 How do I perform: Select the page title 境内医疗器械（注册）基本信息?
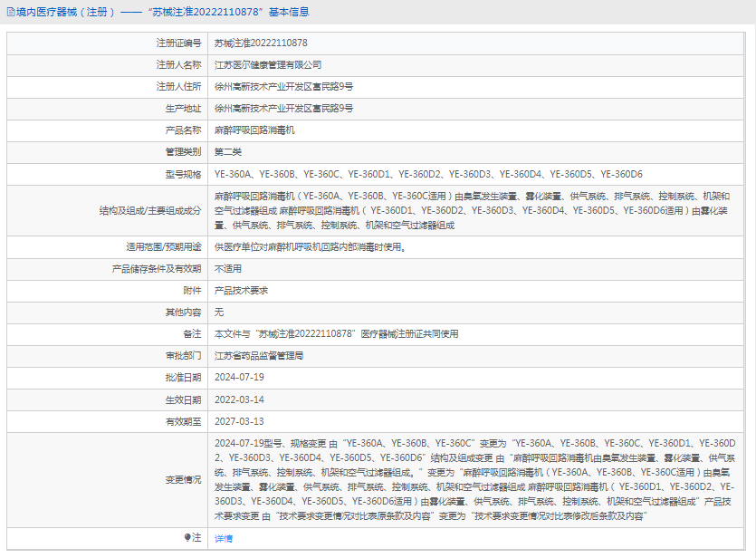162,12
